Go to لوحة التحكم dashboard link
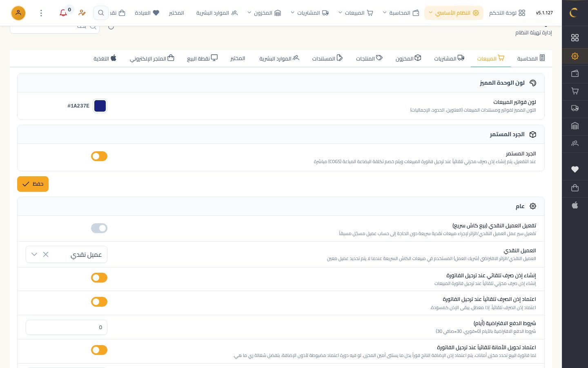This screenshot has width=588, height=368. [507, 13]
